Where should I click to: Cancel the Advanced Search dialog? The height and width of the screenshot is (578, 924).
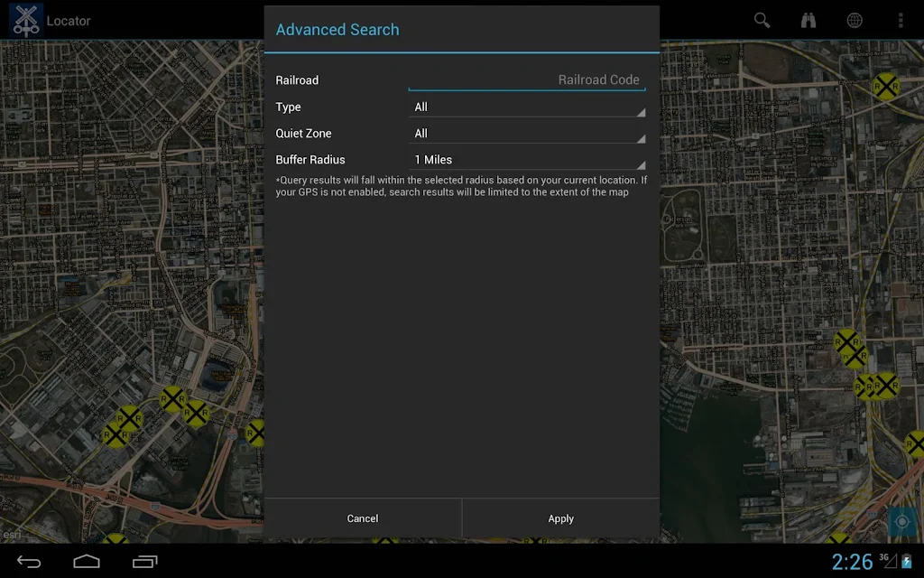[363, 518]
